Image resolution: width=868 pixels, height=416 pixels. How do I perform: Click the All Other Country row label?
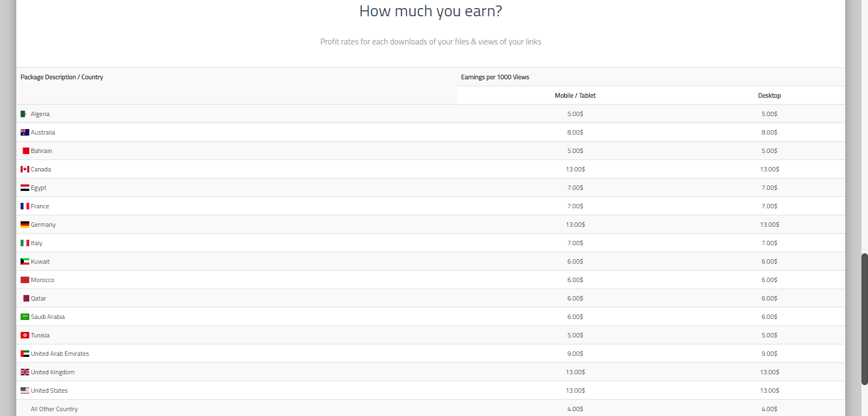pyautogui.click(x=54, y=409)
